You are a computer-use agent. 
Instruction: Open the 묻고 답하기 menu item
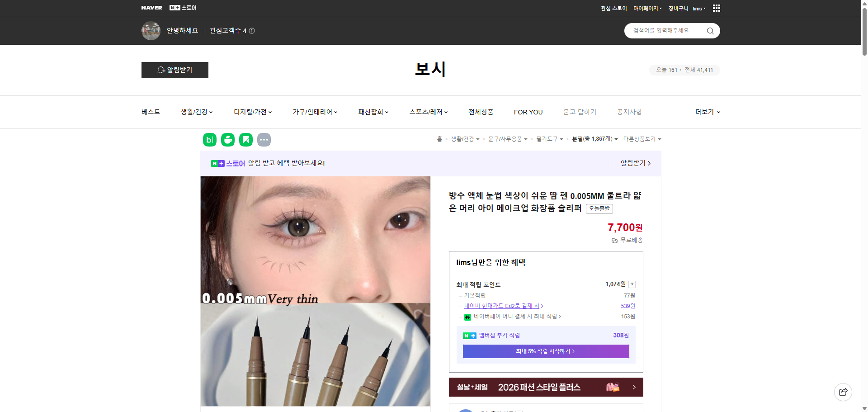[x=580, y=112]
